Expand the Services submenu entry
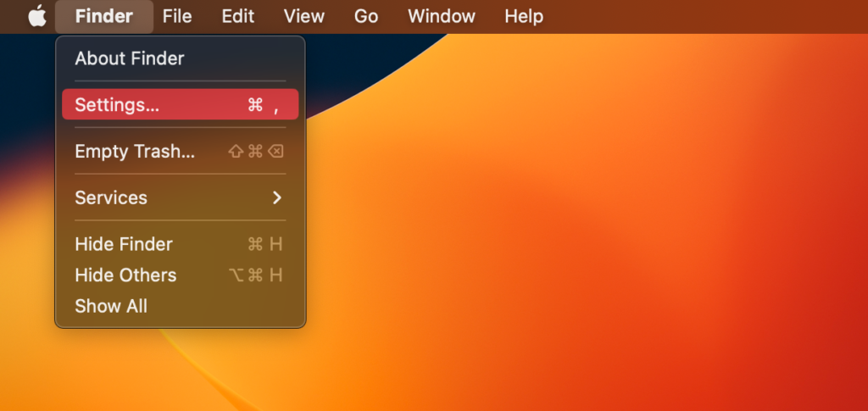This screenshot has height=411, width=868. click(x=111, y=197)
